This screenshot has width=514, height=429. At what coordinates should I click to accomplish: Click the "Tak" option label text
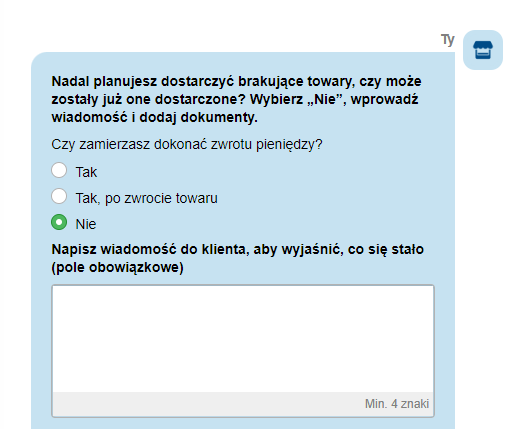(x=86, y=172)
